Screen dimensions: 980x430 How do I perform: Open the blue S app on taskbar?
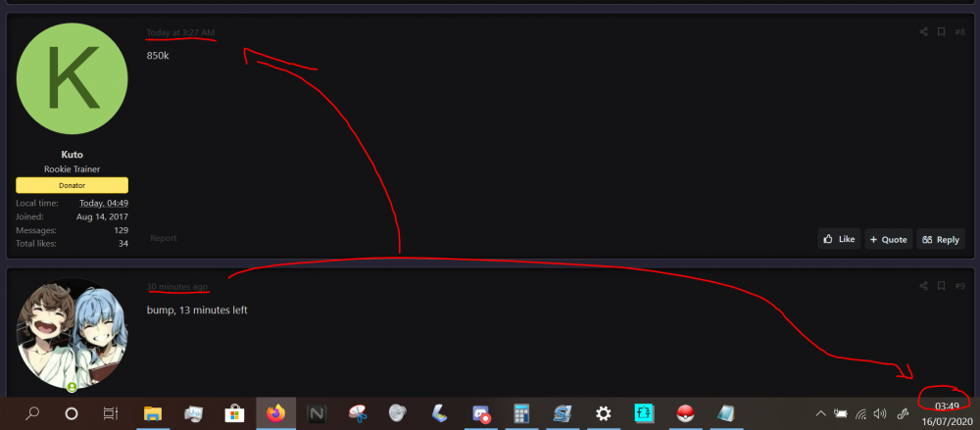click(563, 413)
